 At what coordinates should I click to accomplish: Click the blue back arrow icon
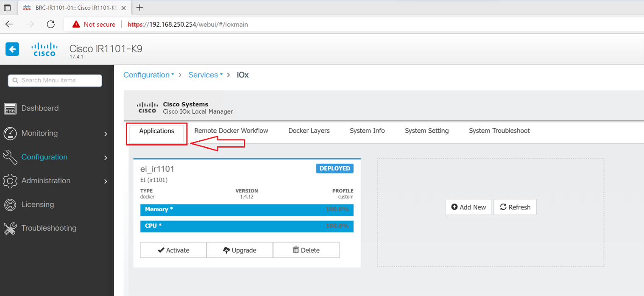(12, 49)
